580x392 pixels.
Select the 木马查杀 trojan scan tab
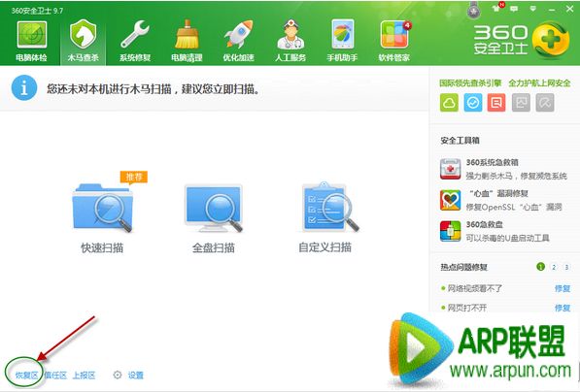pyautogui.click(x=83, y=42)
